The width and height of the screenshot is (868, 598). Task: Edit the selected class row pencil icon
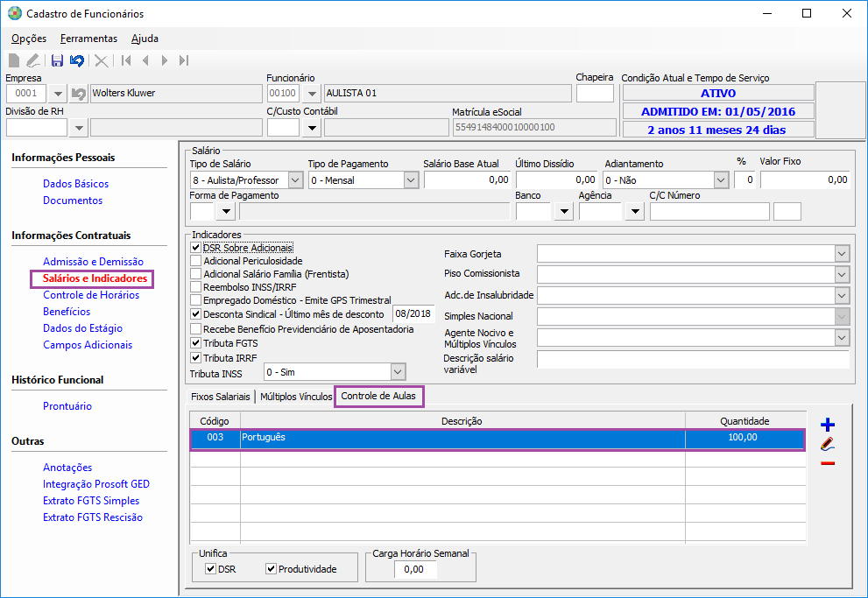coord(828,444)
